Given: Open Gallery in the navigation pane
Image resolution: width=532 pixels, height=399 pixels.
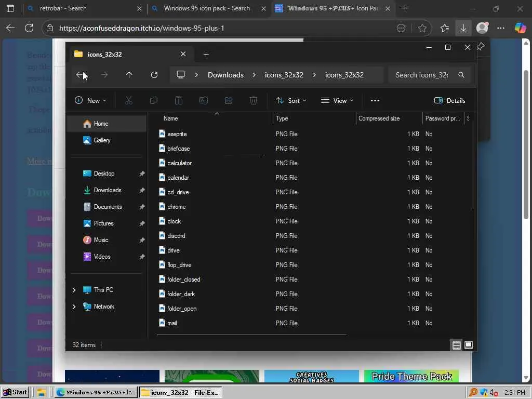Looking at the screenshot, I should pyautogui.click(x=107, y=140).
